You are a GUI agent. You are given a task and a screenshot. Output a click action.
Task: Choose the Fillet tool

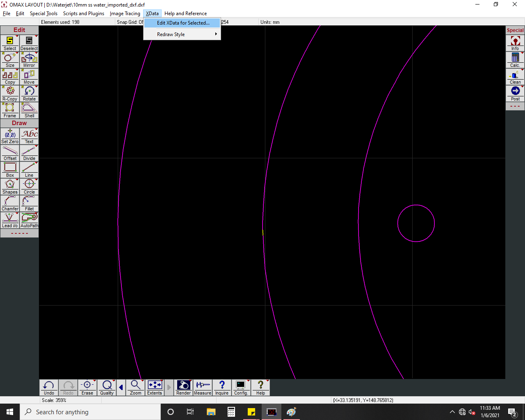[29, 203]
